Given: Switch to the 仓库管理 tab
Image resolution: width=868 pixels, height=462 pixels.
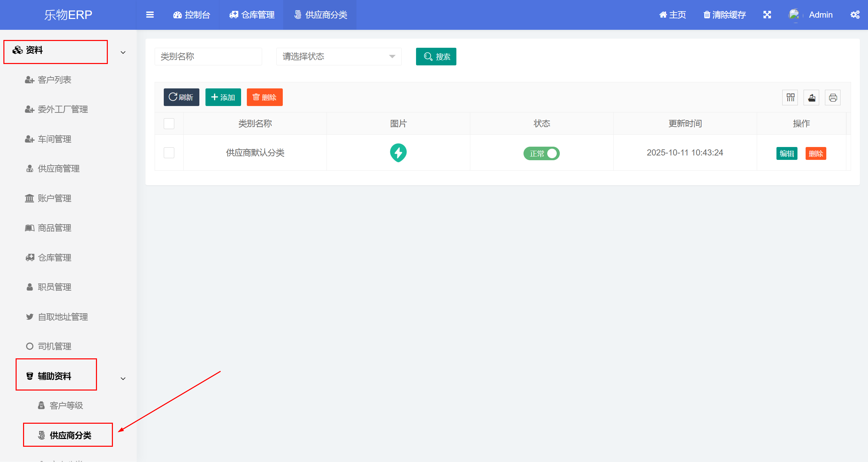Looking at the screenshot, I should coord(252,15).
